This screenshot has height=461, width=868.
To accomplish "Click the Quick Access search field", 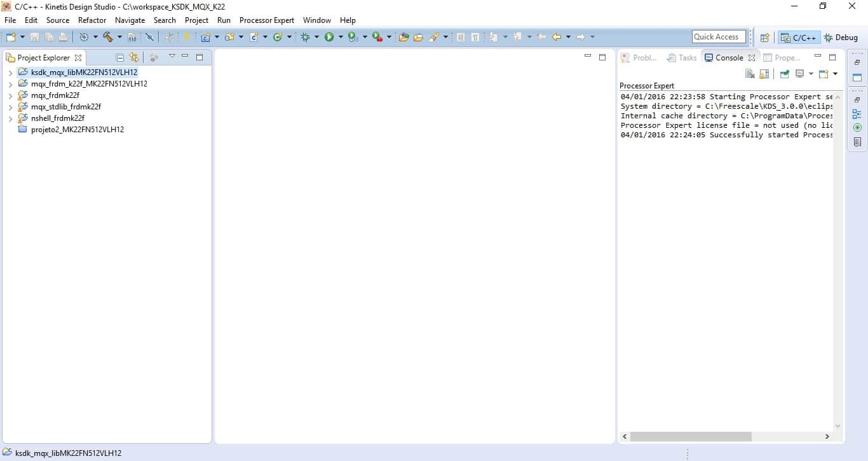I will [x=719, y=37].
